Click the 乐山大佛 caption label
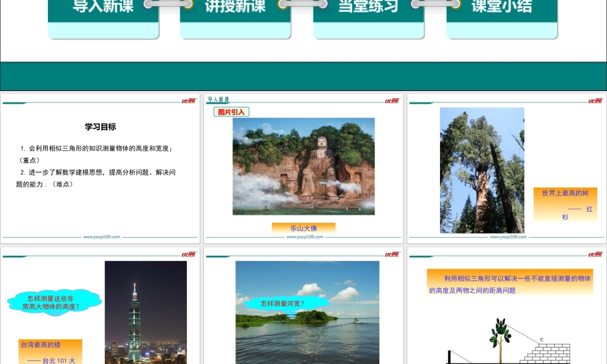607x364 pixels. [x=303, y=228]
